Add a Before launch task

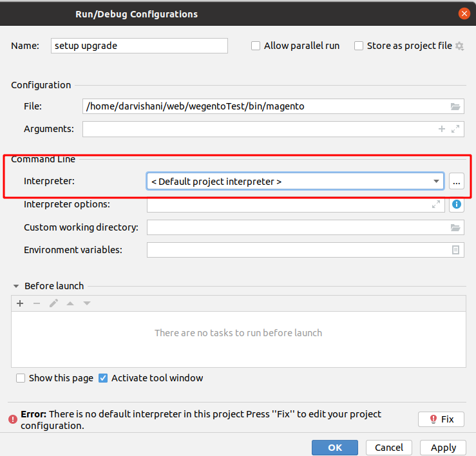[20, 303]
